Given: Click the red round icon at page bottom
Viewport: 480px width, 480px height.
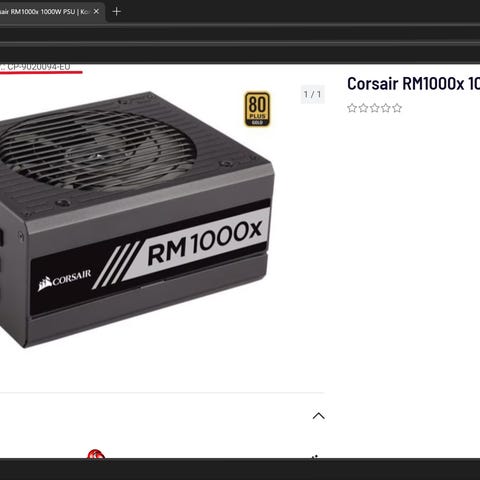Looking at the screenshot, I should pos(95,454).
